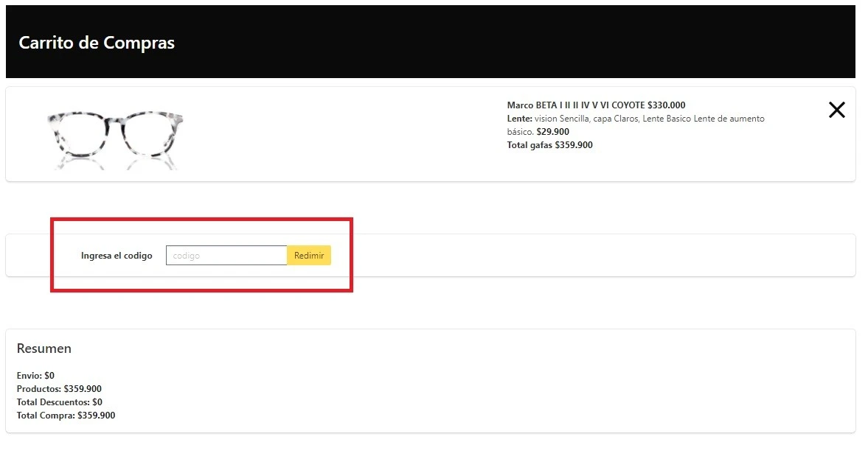Click the Envio: $0 line
Viewport: 868px width, 459px height.
[35, 376]
